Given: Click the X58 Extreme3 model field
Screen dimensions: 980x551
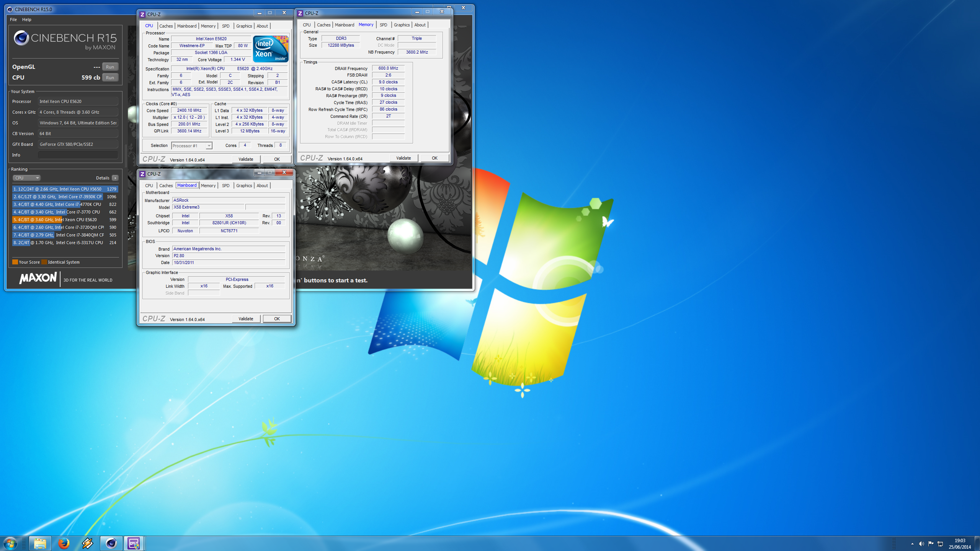Looking at the screenshot, I should click(208, 207).
